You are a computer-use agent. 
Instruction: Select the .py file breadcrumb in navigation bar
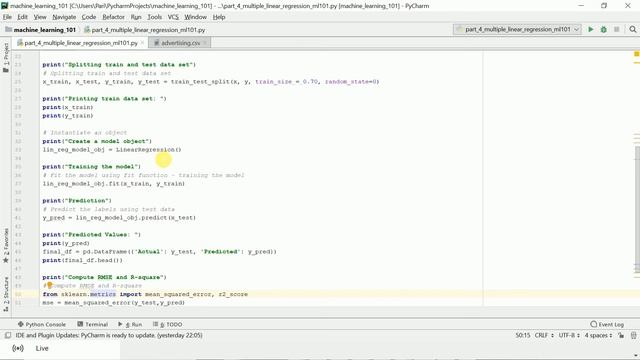tap(144, 30)
